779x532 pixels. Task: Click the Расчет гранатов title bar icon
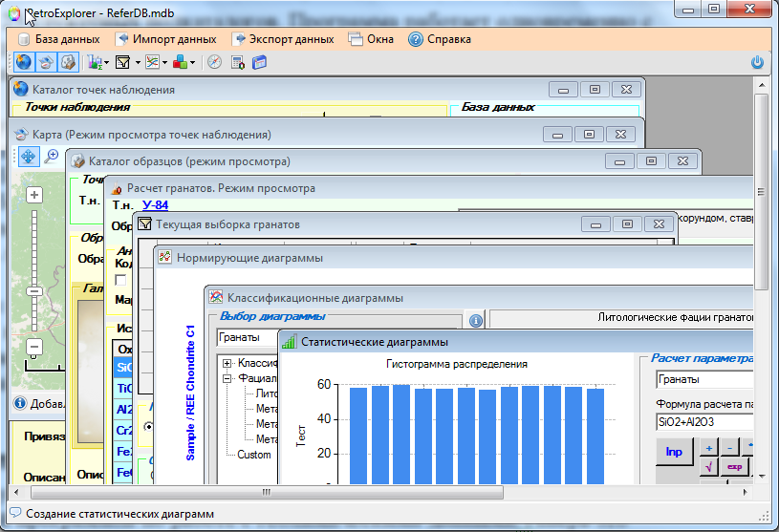[117, 188]
